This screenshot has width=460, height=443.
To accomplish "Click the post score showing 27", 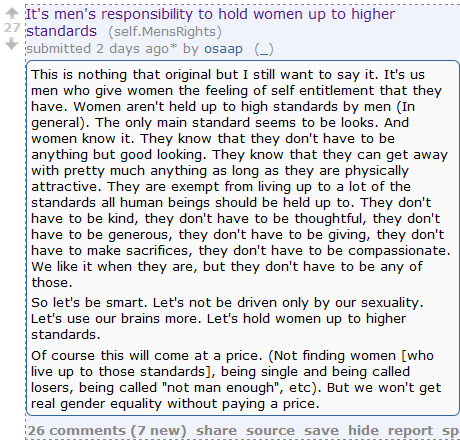I will point(12,28).
